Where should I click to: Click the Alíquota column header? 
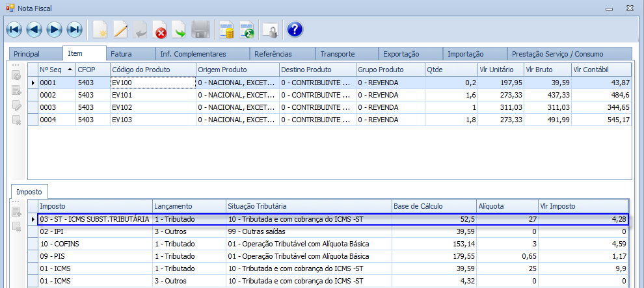click(x=507, y=206)
